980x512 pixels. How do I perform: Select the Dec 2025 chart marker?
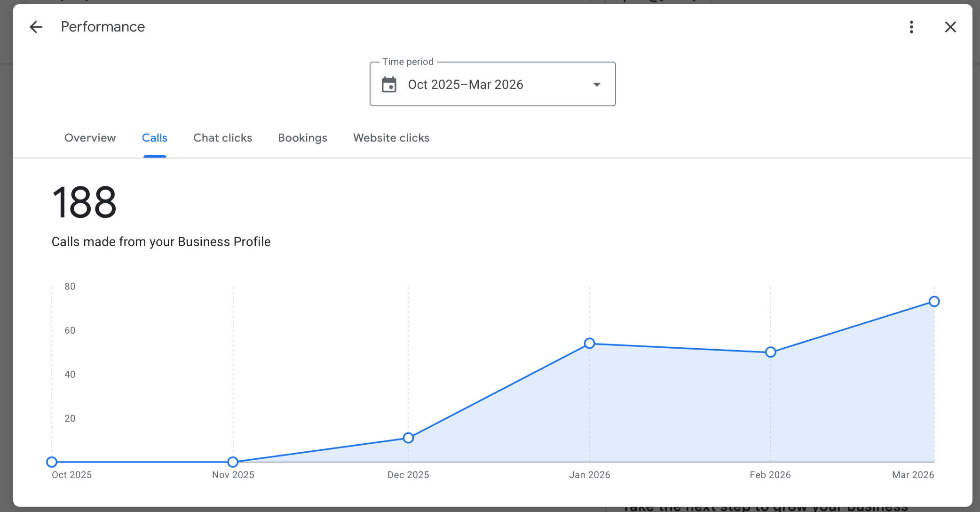coord(408,438)
